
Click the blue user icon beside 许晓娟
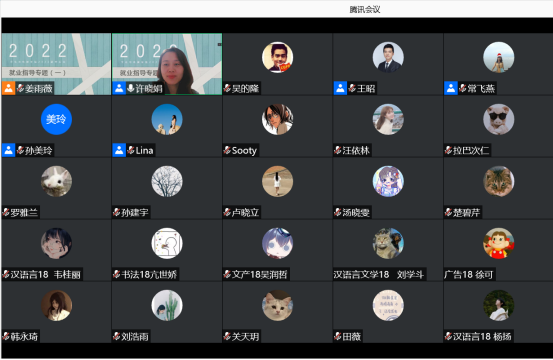pos(119,88)
